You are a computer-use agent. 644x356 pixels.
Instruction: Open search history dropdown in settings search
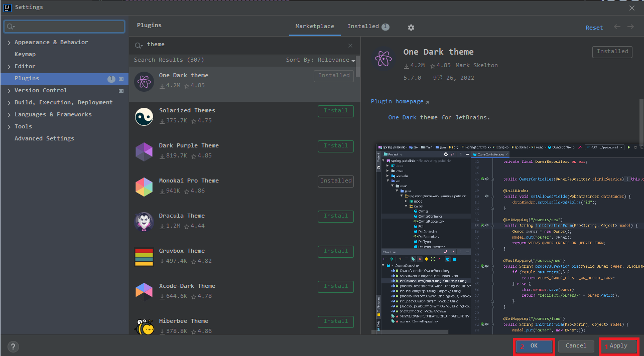coord(11,27)
